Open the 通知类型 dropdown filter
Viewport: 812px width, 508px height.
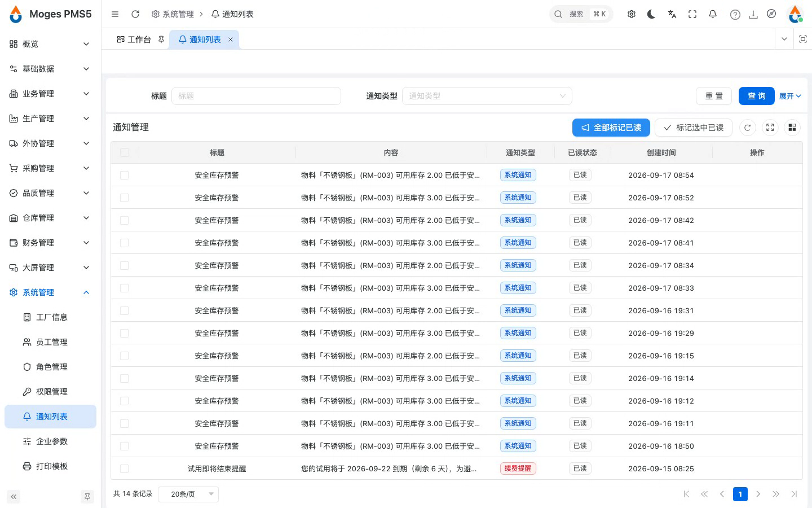[x=487, y=96]
